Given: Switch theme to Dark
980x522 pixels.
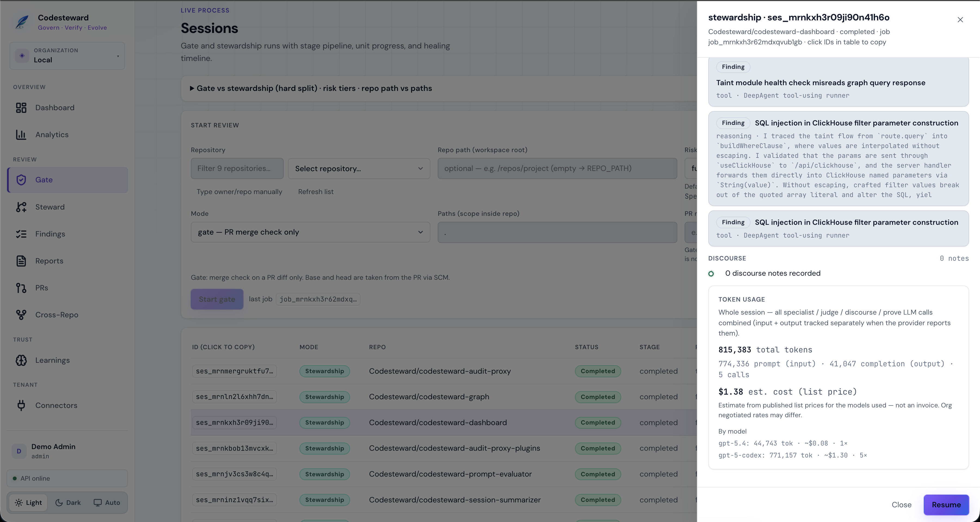Looking at the screenshot, I should [68, 503].
